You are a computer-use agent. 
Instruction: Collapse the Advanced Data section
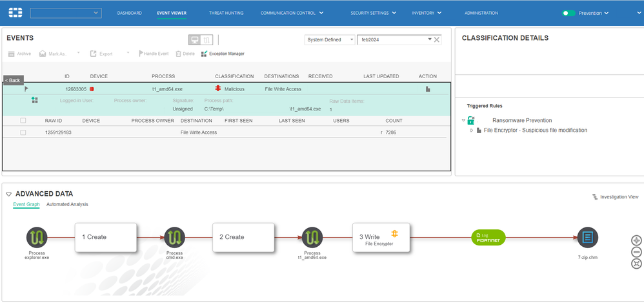coord(9,194)
